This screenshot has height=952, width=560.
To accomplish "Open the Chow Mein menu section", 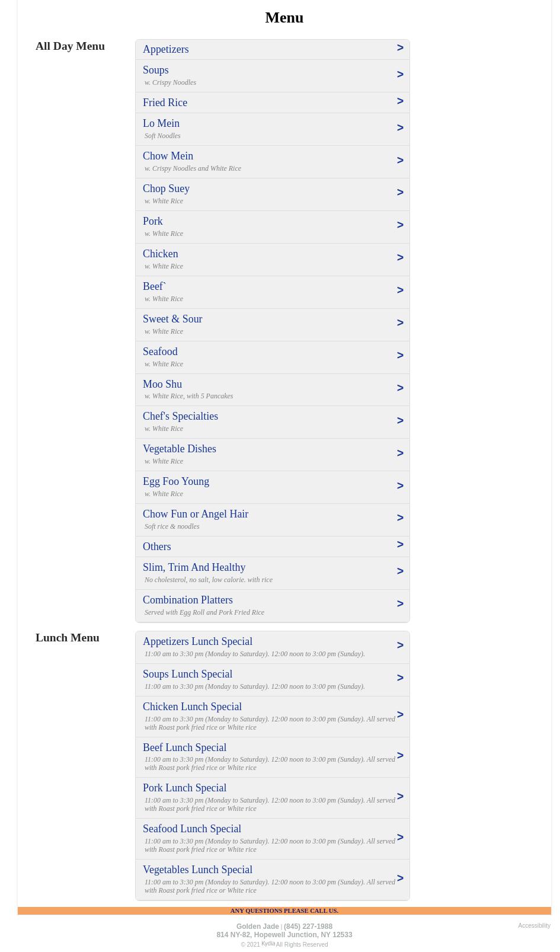I will tap(168, 156).
